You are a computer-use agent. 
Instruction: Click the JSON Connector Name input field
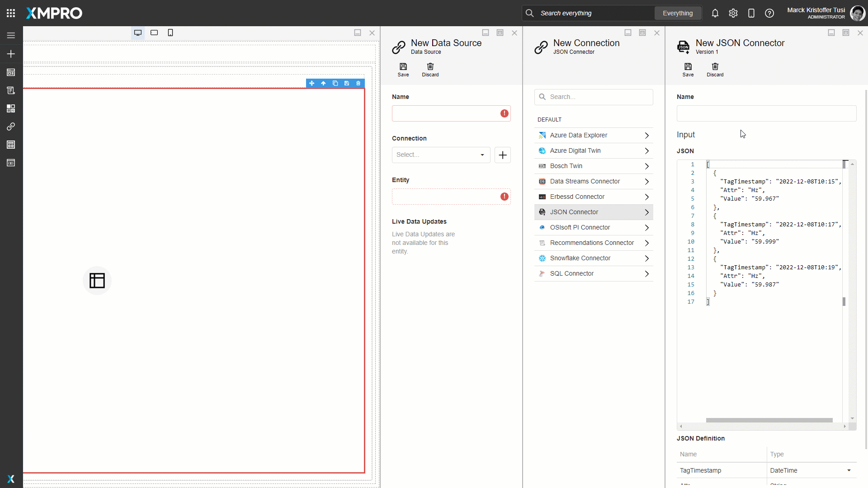(766, 113)
